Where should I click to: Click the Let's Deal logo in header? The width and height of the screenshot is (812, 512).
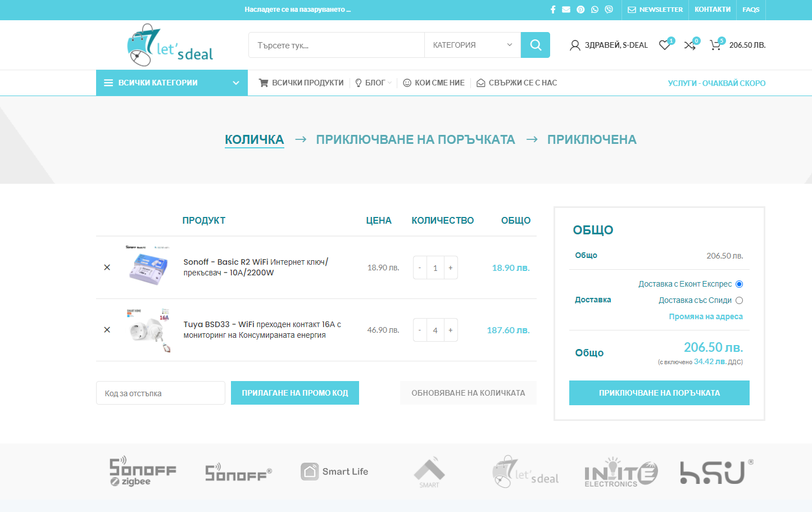point(171,45)
